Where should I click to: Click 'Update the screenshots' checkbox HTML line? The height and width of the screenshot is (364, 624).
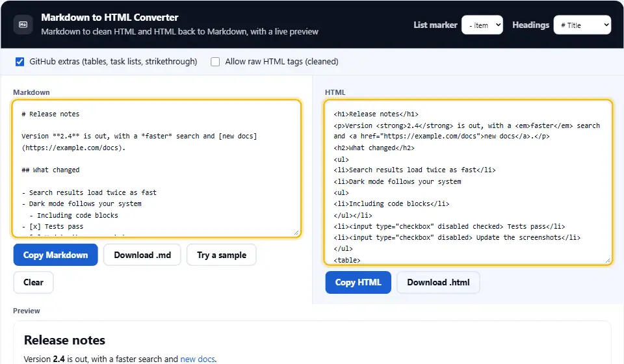pos(457,237)
